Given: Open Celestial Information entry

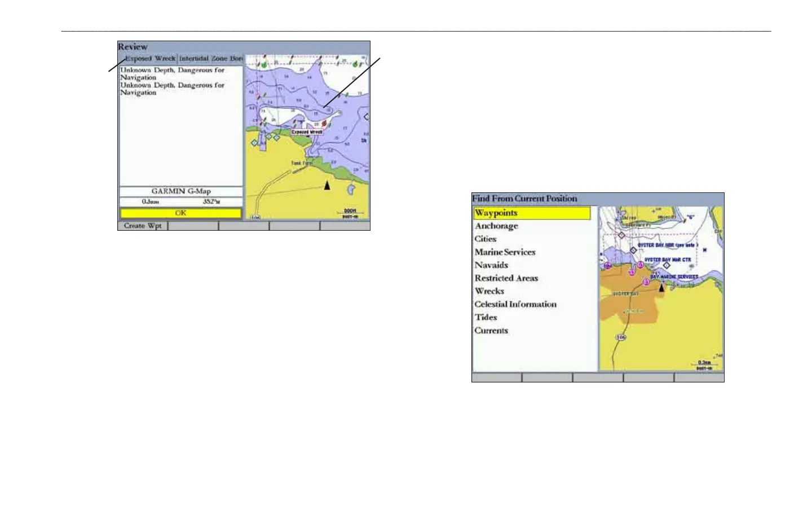Looking at the screenshot, I should (x=515, y=304).
